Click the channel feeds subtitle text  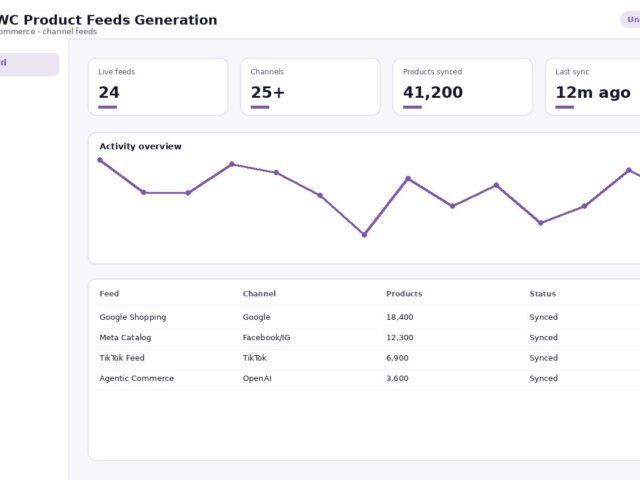click(x=70, y=31)
